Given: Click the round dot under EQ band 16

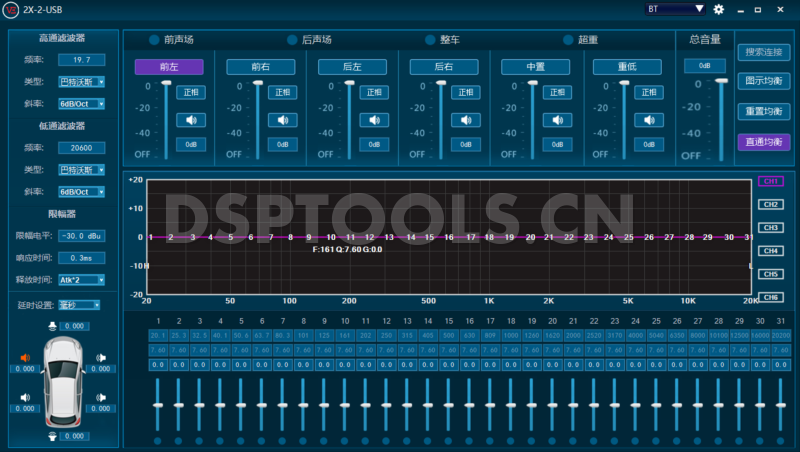Looking at the screenshot, I should tap(469, 441).
